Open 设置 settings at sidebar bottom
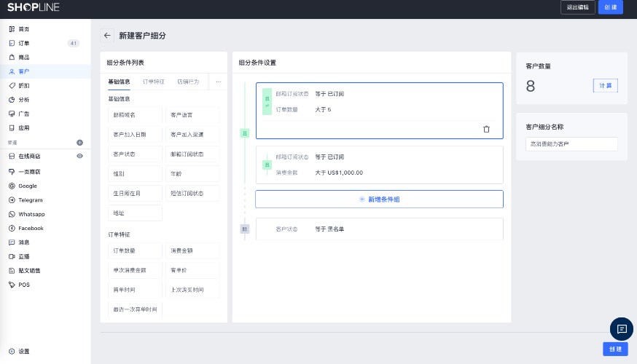637x364 pixels. [23, 352]
